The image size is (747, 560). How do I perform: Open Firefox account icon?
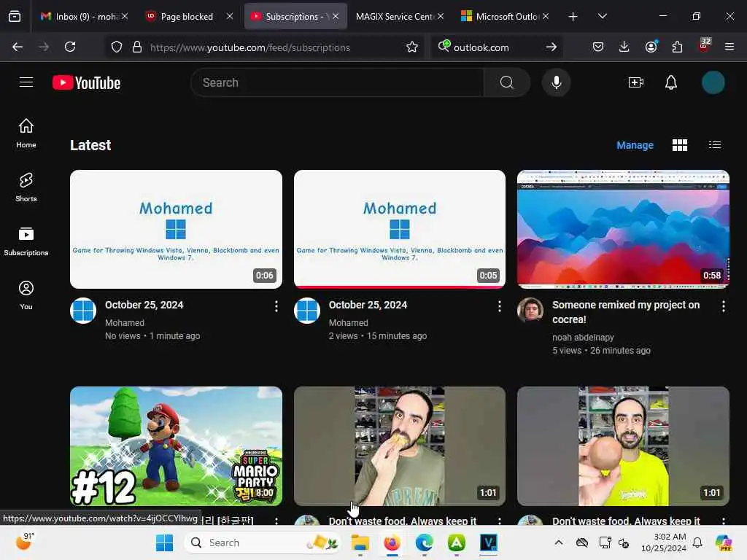point(651,47)
